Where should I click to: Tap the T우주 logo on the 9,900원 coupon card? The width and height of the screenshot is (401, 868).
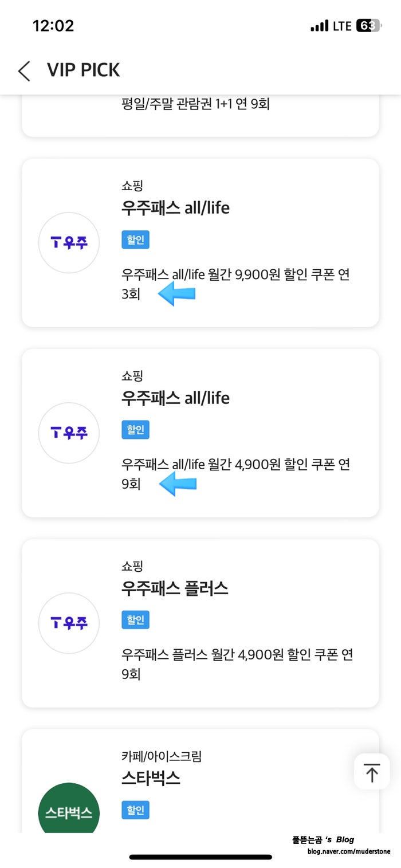tap(69, 243)
